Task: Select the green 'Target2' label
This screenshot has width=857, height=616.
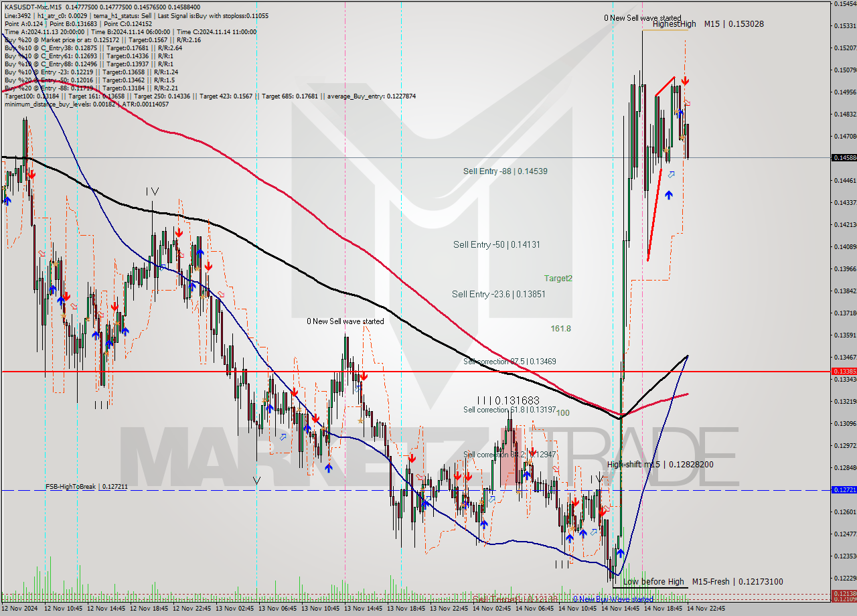Action: pos(558,279)
